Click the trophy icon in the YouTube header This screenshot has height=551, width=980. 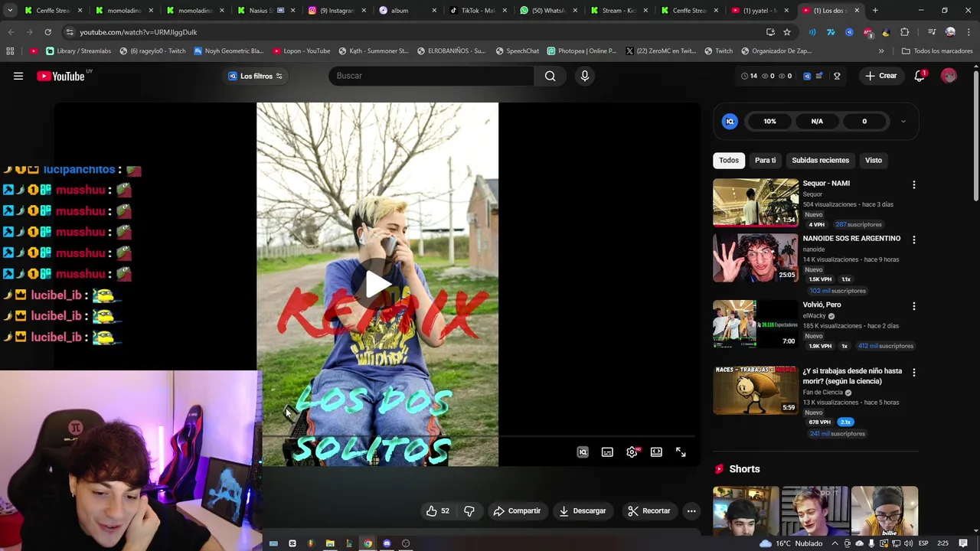tap(837, 76)
